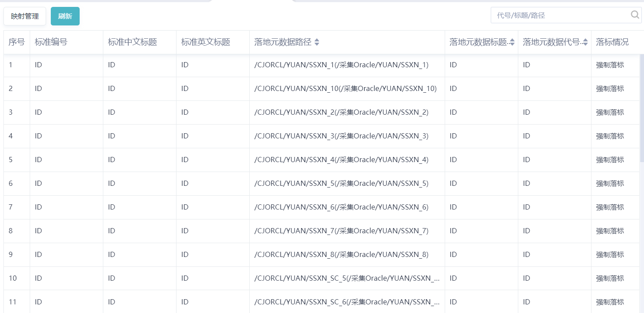Select the 标准英文标题 column header
The height and width of the screenshot is (313, 644).
coord(205,42)
